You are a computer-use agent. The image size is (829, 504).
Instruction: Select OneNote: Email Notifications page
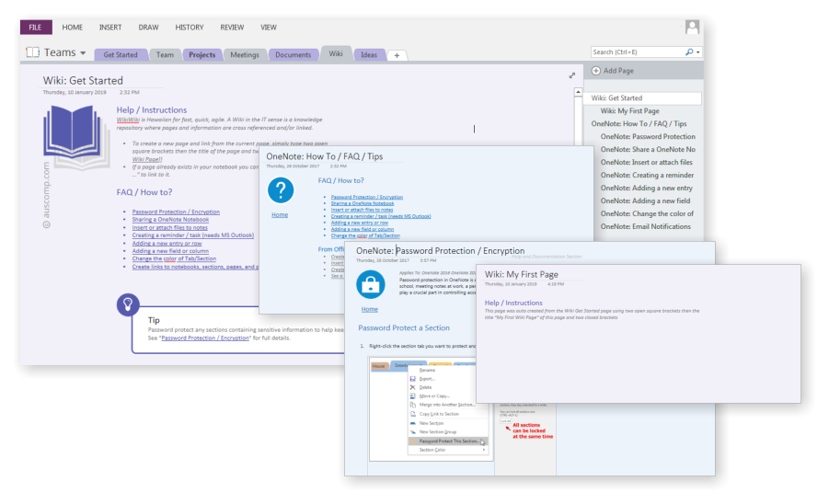646,226
